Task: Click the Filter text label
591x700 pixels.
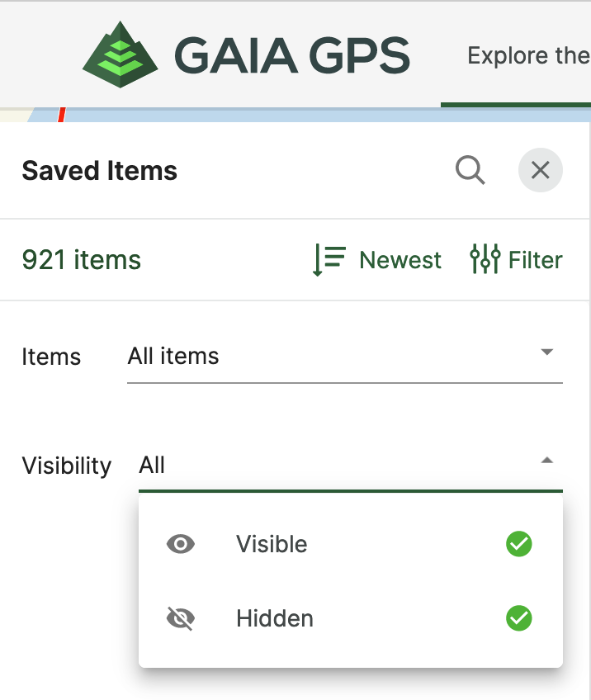Action: pos(535,260)
